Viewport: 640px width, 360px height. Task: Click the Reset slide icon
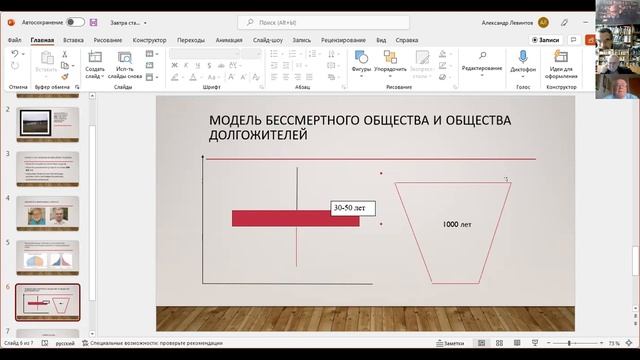(150, 65)
